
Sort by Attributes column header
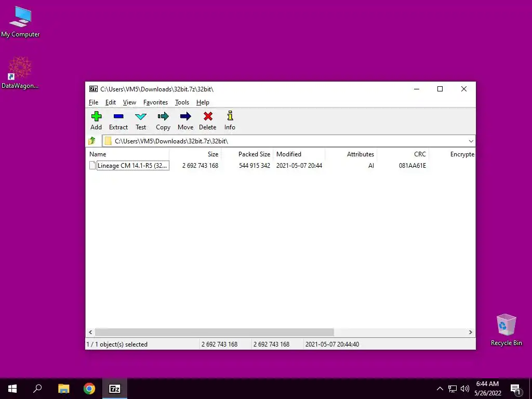(351, 154)
